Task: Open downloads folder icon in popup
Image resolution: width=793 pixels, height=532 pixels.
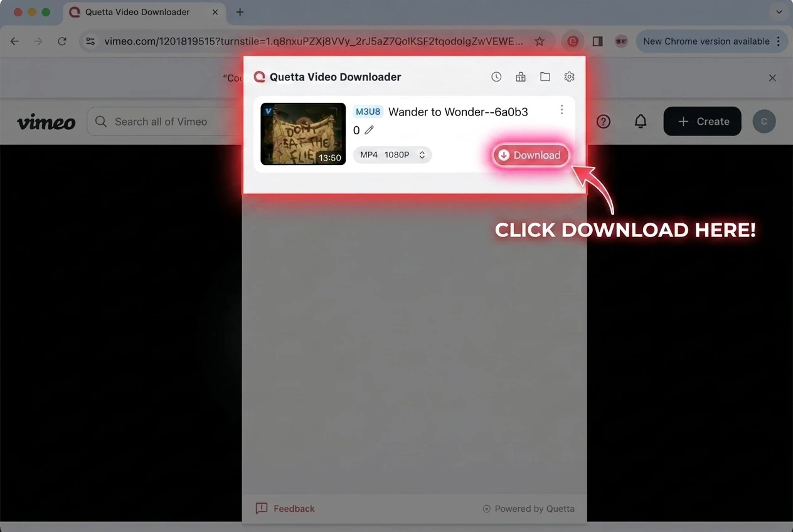Action: (x=545, y=77)
